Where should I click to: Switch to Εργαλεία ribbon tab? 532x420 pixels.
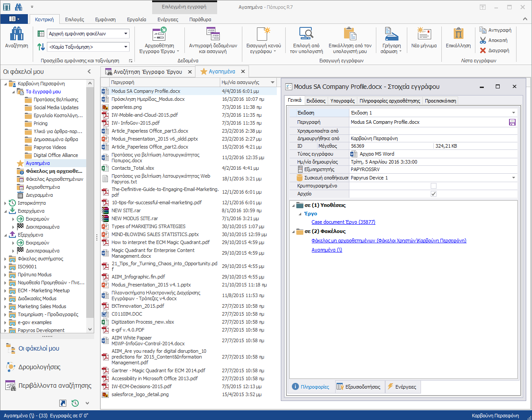[x=137, y=19]
